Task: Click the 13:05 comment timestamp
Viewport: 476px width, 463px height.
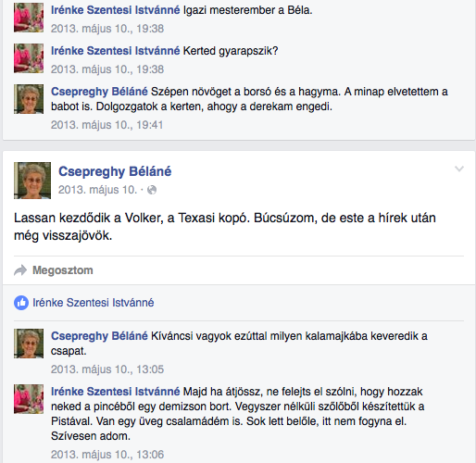Action: pyautogui.click(x=107, y=369)
